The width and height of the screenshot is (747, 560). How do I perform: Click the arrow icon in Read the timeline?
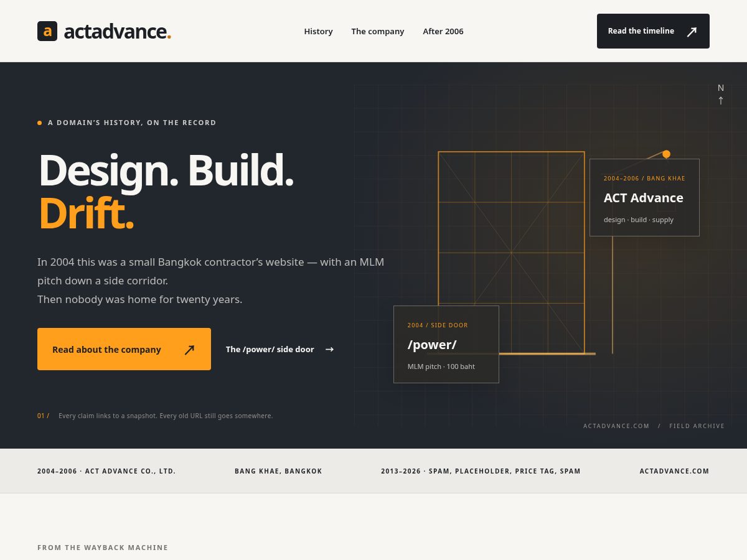[x=692, y=32]
